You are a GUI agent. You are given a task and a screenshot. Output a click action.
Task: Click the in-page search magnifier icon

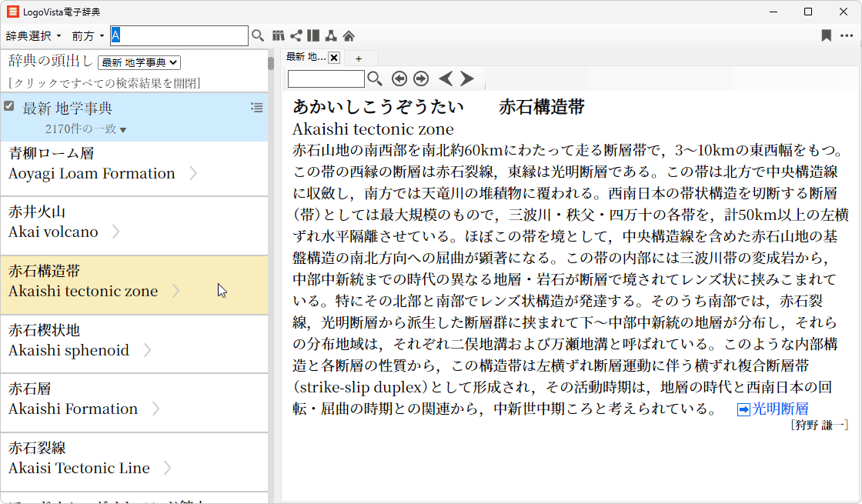(x=375, y=78)
